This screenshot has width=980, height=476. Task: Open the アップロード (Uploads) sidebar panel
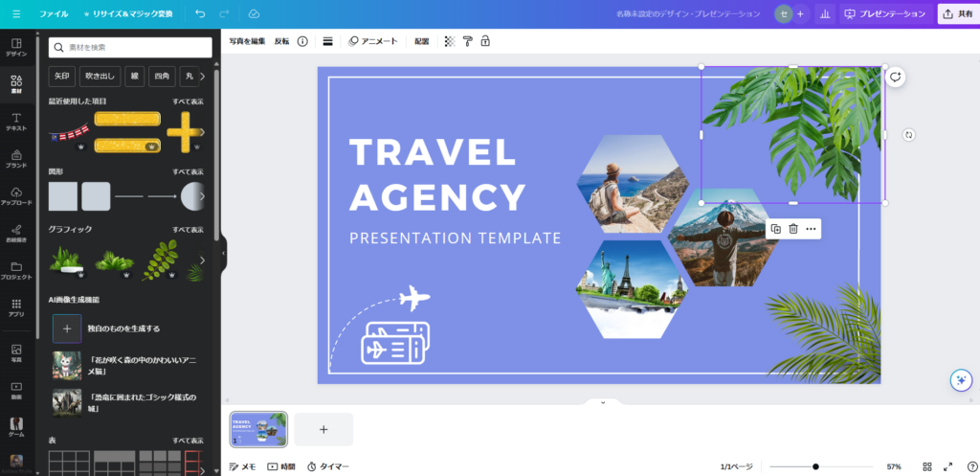click(x=16, y=195)
